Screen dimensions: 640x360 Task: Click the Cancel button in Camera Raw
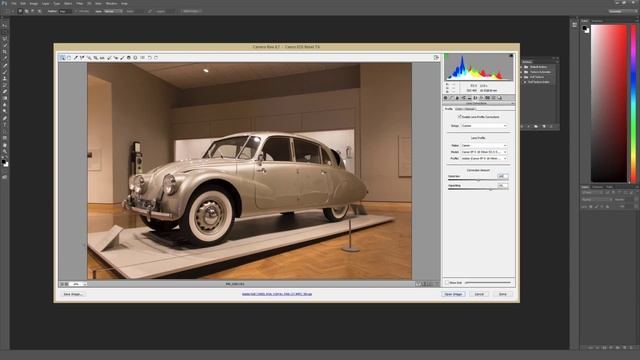(x=479, y=294)
